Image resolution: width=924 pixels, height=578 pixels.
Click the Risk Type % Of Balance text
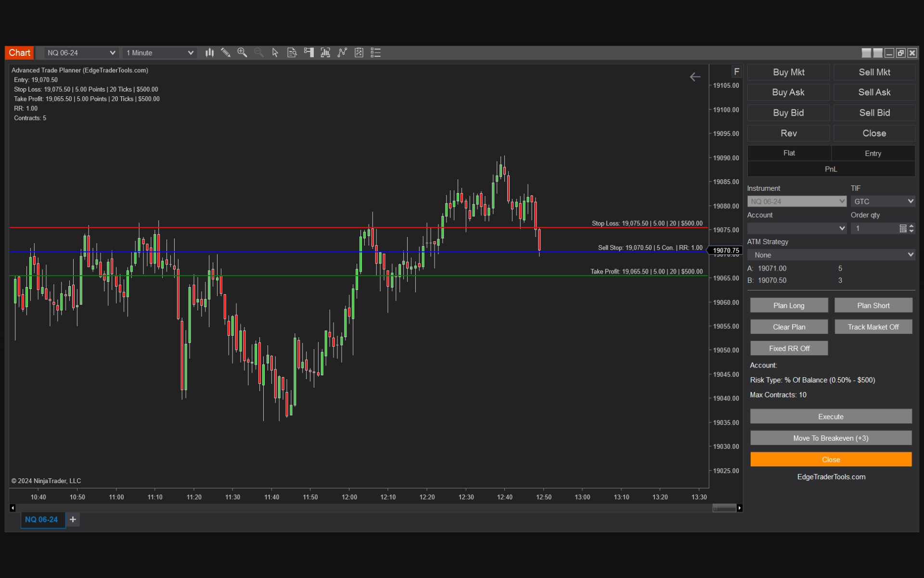812,380
